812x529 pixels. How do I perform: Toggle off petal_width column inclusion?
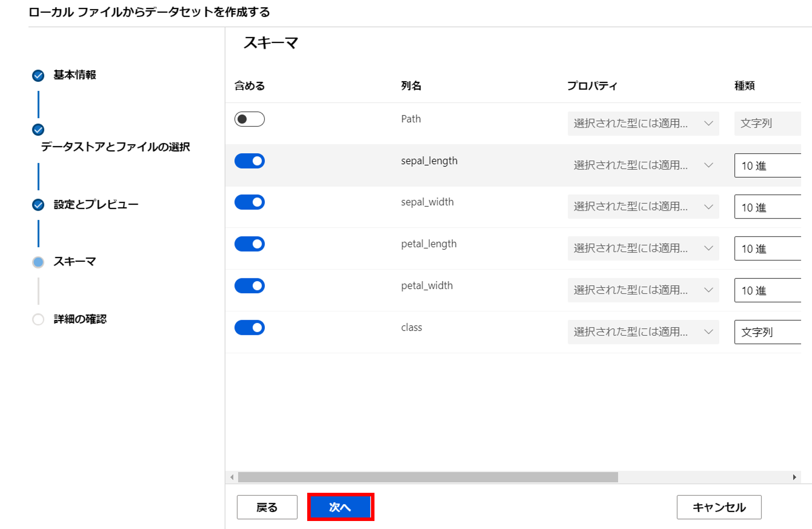(249, 286)
